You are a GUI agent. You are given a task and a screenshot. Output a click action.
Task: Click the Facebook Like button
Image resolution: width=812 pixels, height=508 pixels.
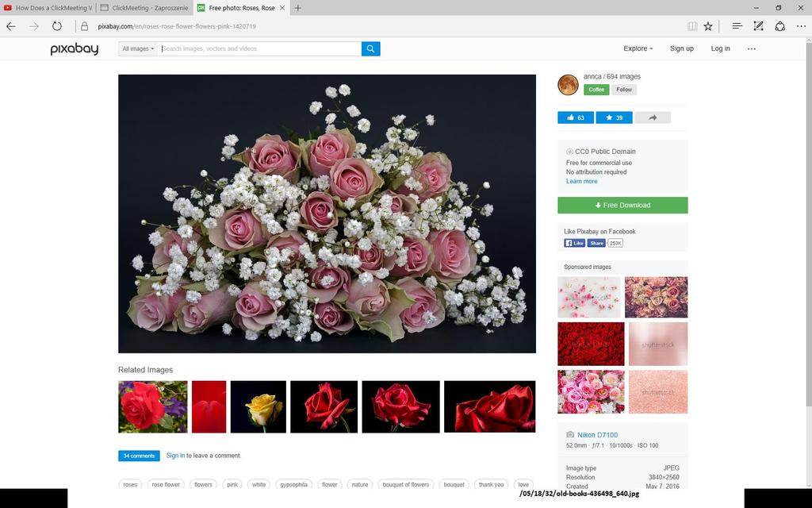point(574,243)
